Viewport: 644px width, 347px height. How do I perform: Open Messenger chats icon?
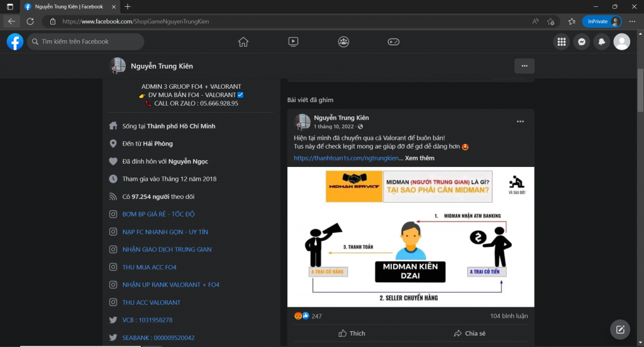(582, 42)
